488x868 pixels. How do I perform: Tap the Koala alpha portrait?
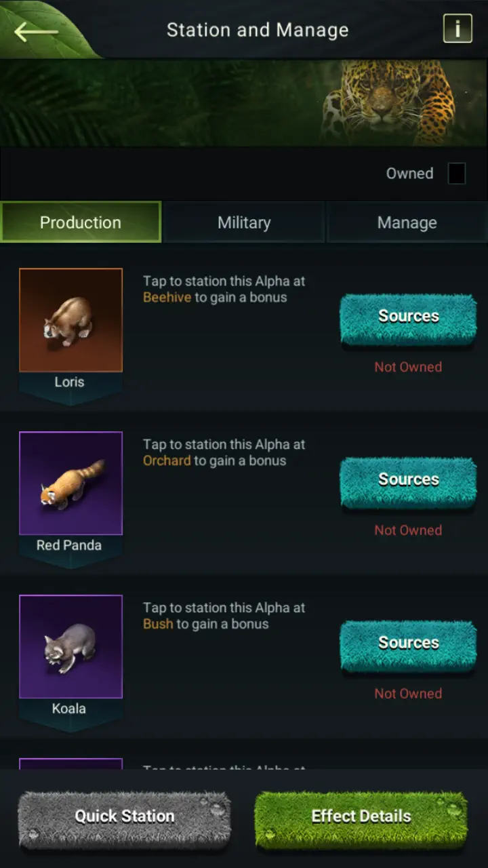[70, 647]
